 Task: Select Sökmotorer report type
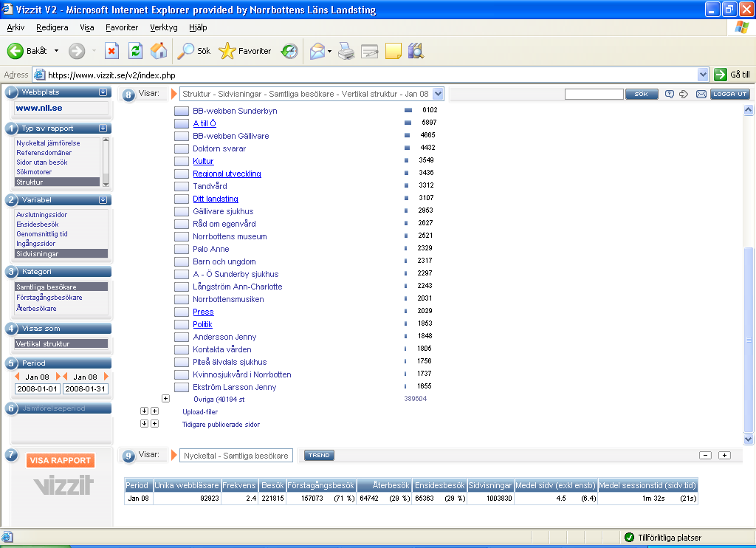pos(34,172)
